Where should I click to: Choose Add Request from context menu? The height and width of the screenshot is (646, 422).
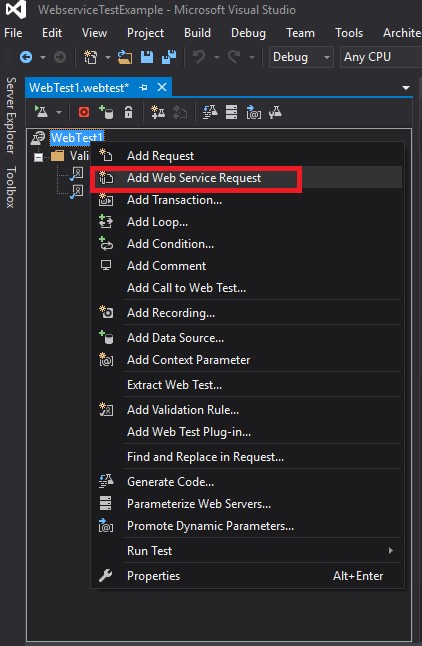pyautogui.click(x=246, y=156)
